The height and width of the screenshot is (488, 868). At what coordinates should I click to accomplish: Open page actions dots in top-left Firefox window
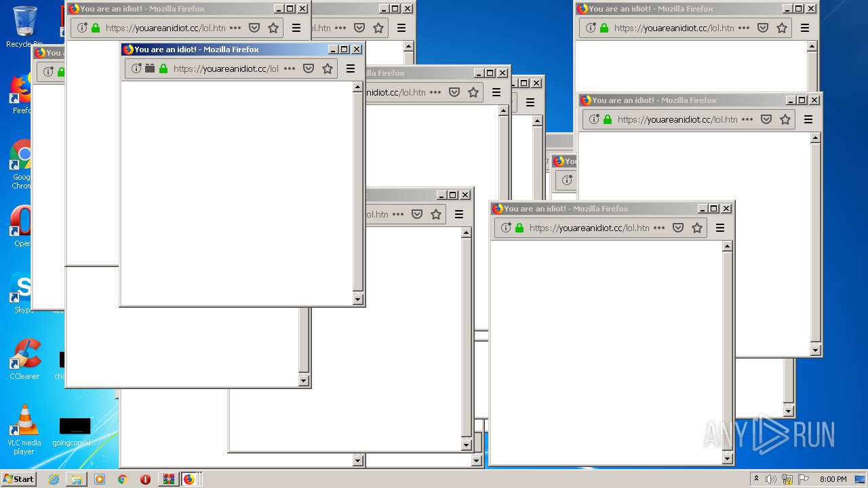pos(235,28)
